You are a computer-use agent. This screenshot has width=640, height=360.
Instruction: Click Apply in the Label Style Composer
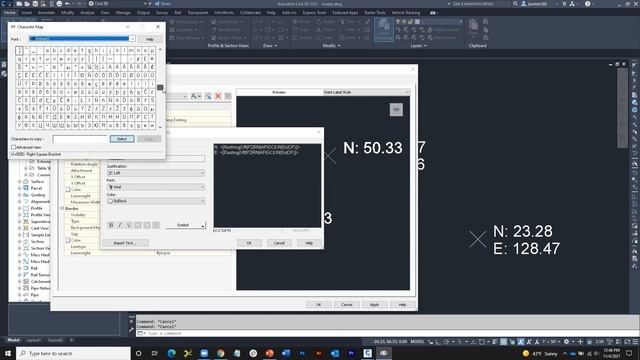[x=374, y=304]
